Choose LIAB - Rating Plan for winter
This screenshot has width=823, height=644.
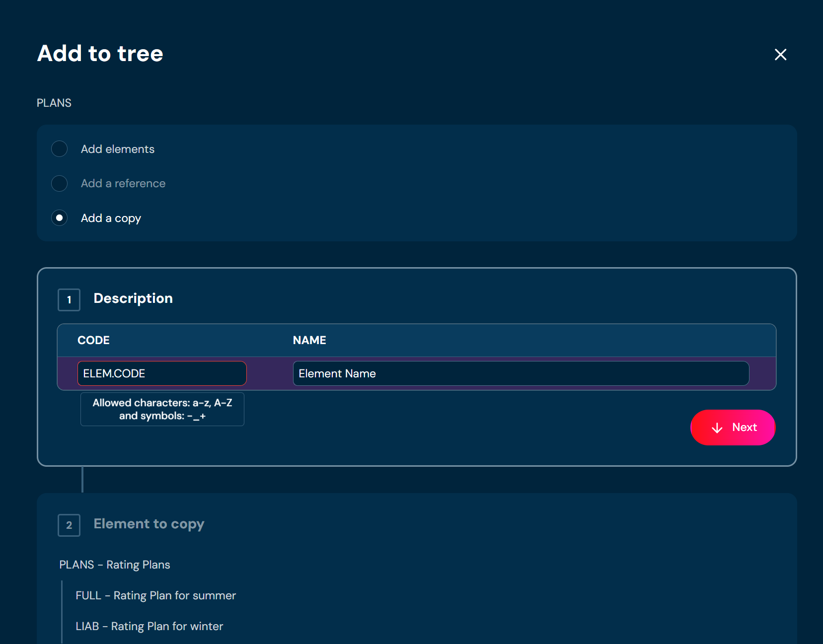149,627
